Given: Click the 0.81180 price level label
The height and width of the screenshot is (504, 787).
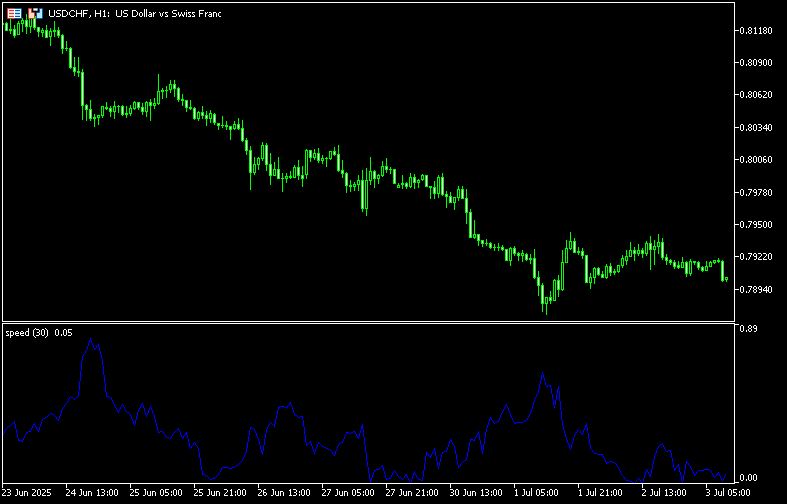Looking at the screenshot, I should coord(756,31).
